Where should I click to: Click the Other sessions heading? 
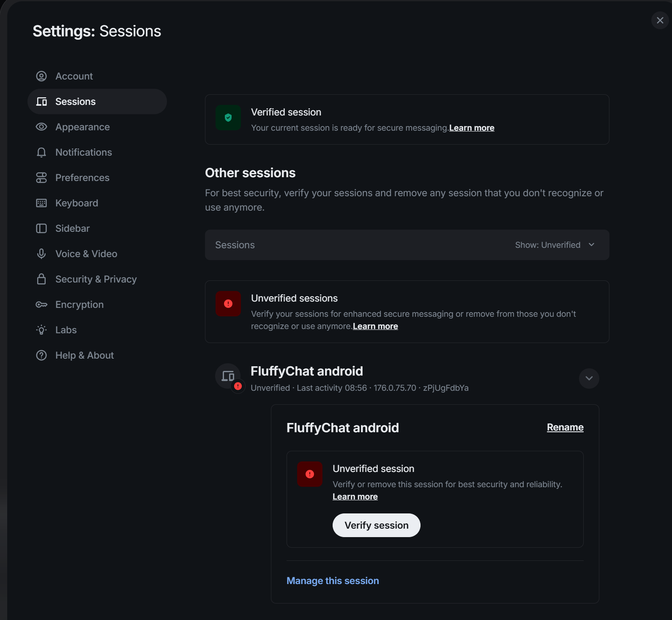[x=250, y=173]
